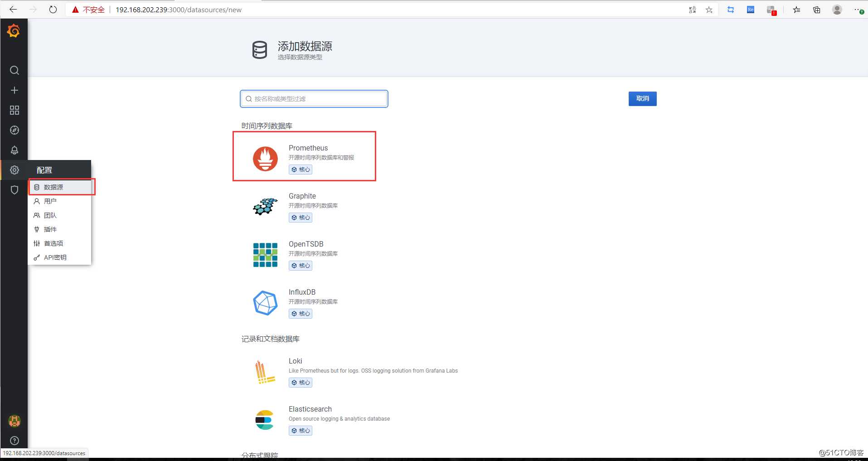The width and height of the screenshot is (868, 461).
Task: Select the OpenTSDB grid logo
Action: pyautogui.click(x=265, y=255)
